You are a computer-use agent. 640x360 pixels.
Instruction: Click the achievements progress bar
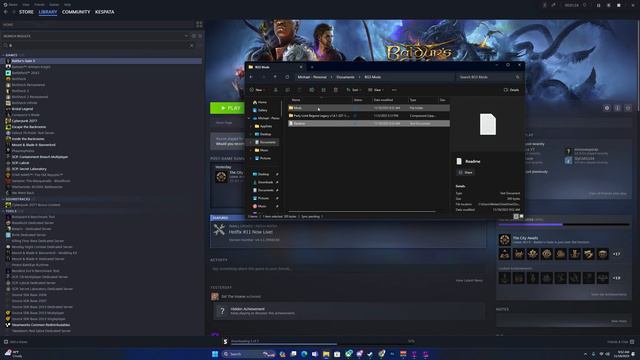click(x=564, y=224)
